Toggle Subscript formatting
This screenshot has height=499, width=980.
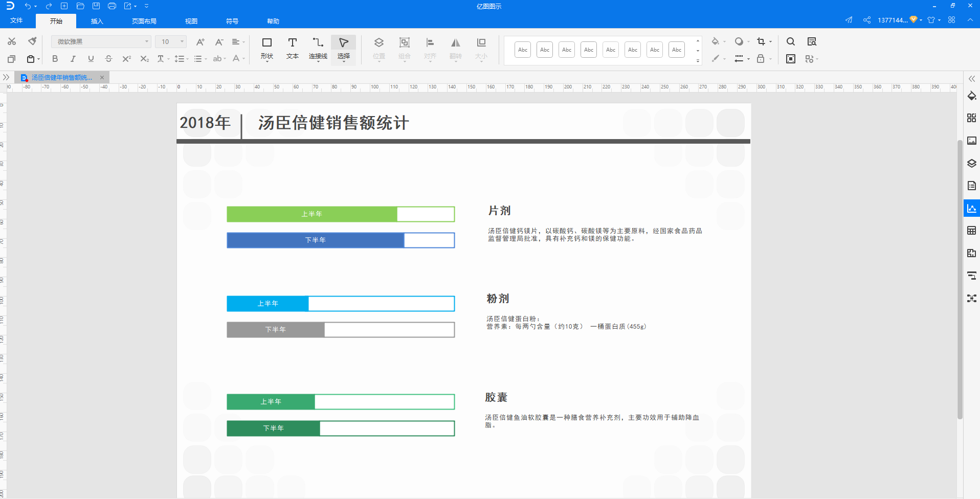pos(145,59)
